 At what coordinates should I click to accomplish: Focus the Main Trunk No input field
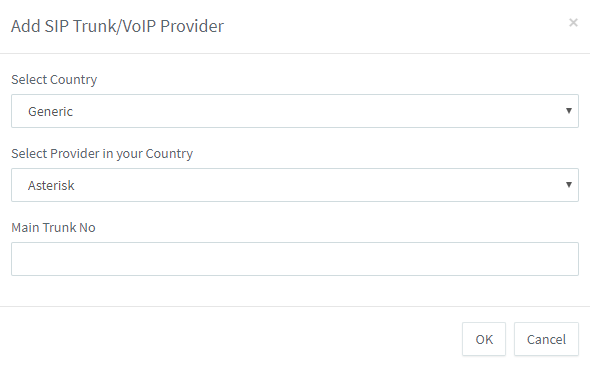295,259
